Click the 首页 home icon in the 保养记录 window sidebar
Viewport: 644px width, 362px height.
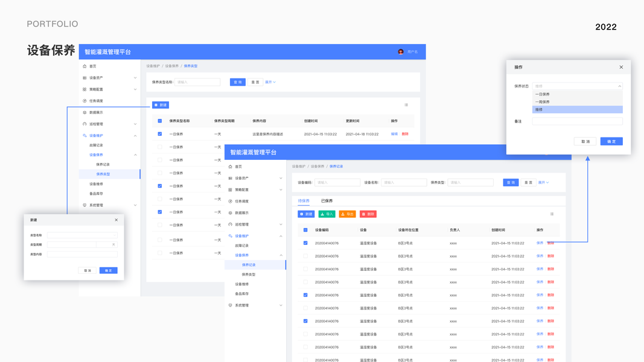click(x=231, y=167)
